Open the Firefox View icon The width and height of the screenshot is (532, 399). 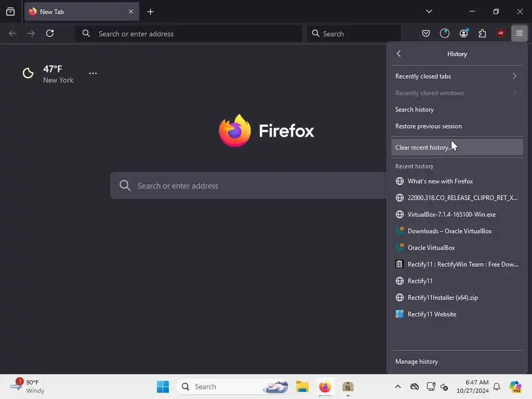10,11
